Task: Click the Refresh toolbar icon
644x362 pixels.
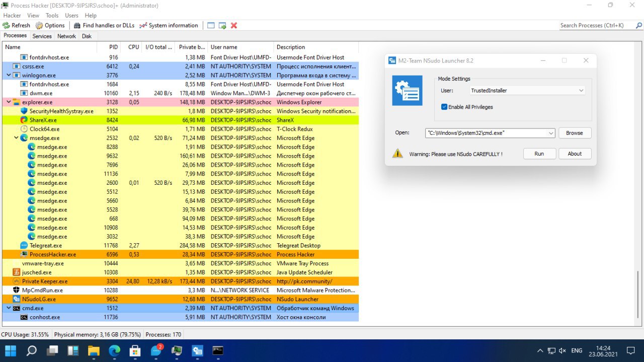Action: pyautogui.click(x=6, y=25)
